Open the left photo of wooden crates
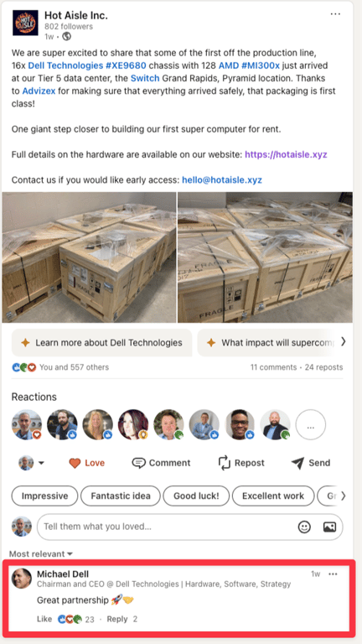The image size is (362, 644). click(x=89, y=257)
